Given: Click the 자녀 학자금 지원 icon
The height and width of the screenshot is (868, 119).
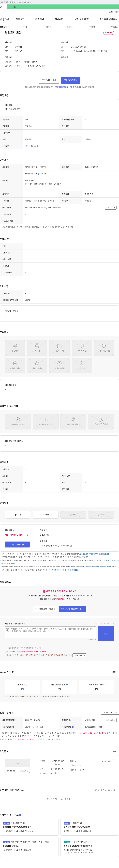Looking at the screenshot, I should 104,348.
